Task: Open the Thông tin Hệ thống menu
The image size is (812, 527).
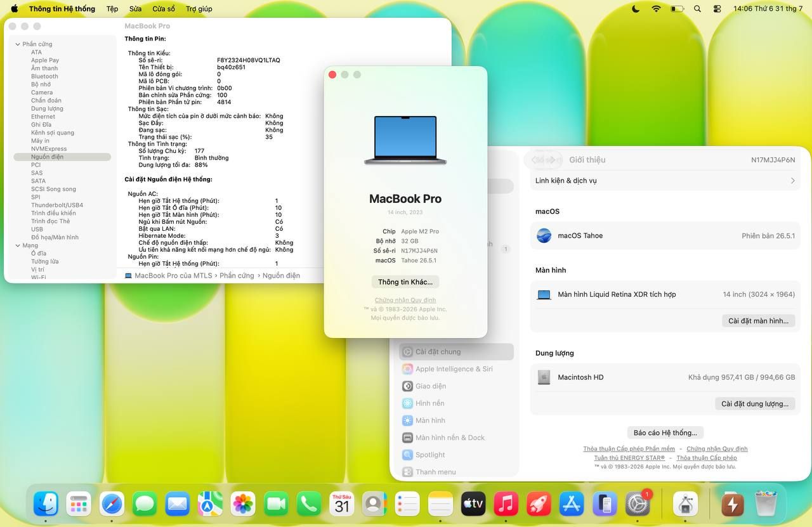Action: (x=62, y=9)
